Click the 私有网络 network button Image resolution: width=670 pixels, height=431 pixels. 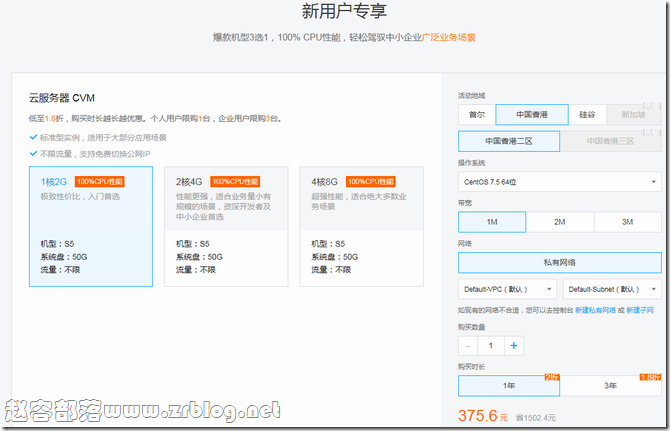coord(560,262)
